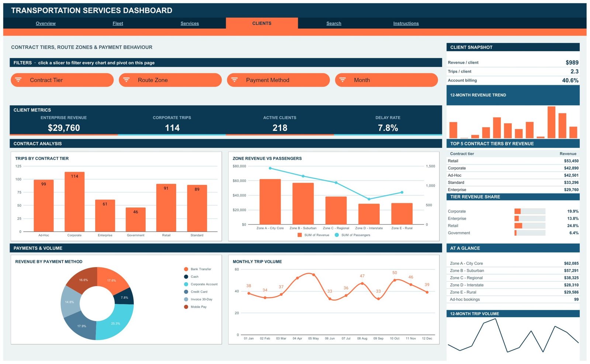Click the filter icon on Route Zone slicer
The image size is (590, 364).
tap(126, 80)
